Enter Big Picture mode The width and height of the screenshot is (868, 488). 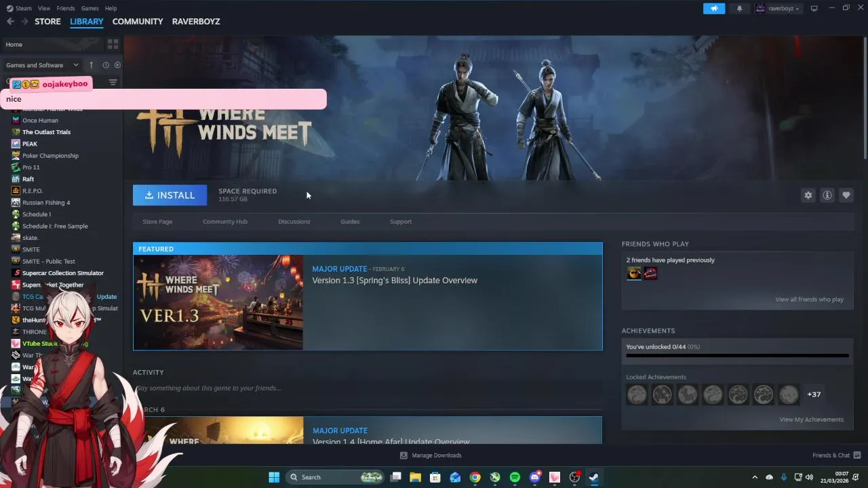pos(814,8)
